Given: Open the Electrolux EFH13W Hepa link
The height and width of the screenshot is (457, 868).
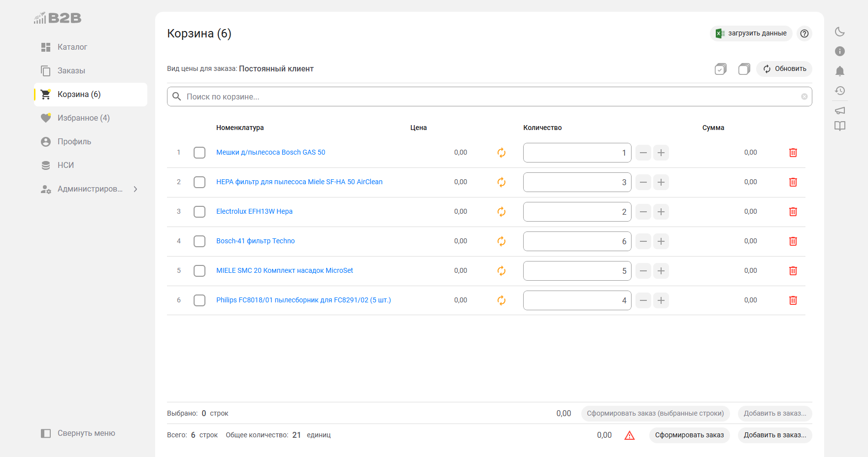Looking at the screenshot, I should pos(254,211).
